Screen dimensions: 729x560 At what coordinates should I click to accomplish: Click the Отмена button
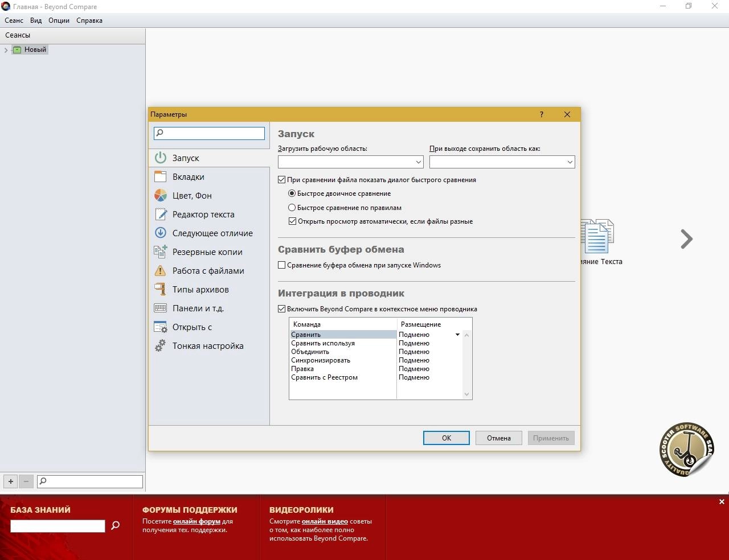click(499, 438)
